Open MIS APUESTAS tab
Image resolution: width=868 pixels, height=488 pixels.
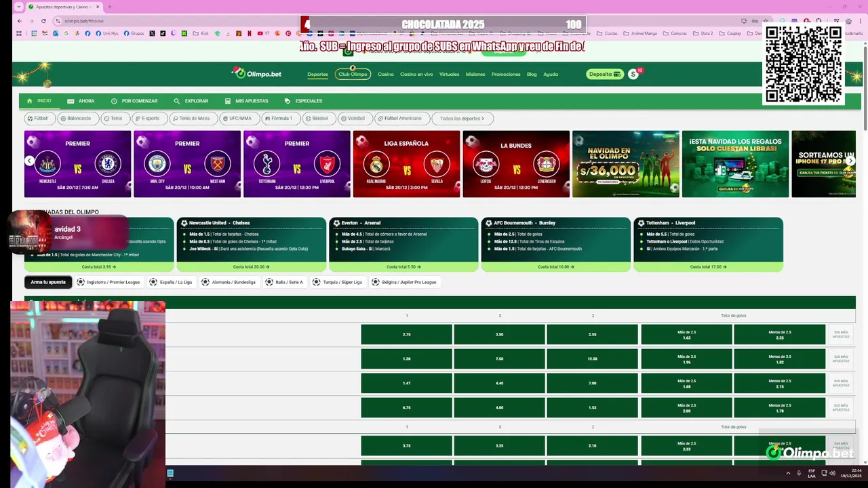(247, 101)
